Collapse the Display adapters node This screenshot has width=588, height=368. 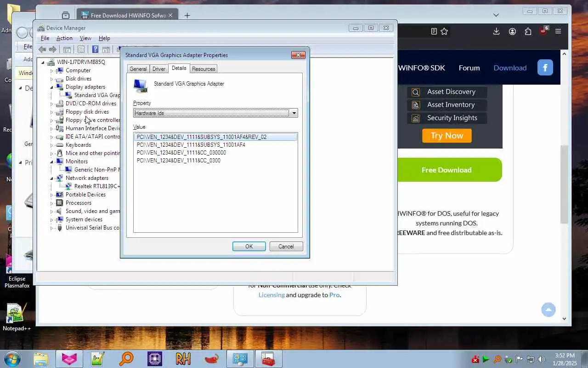[52, 87]
